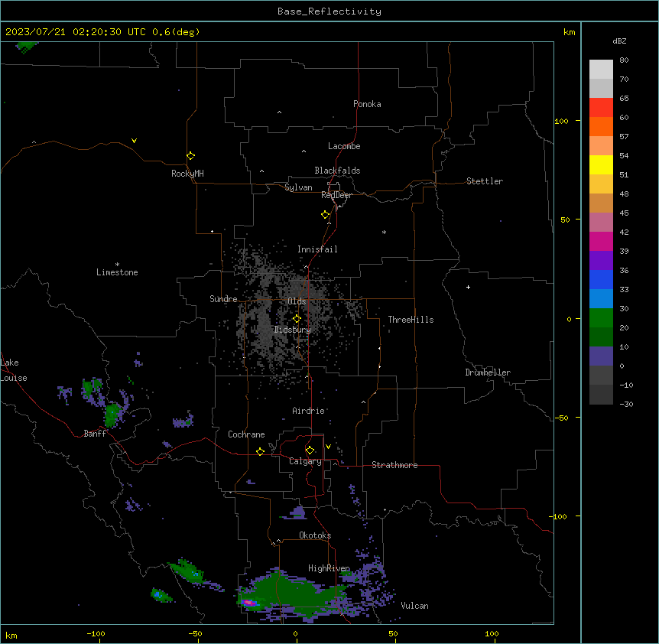Click the Calgary label
The image size is (659, 644).
click(306, 461)
